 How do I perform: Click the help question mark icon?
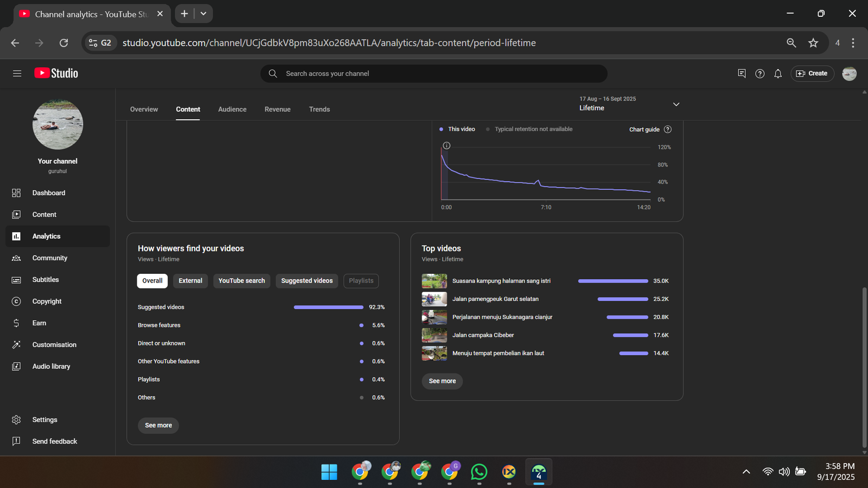(x=759, y=74)
